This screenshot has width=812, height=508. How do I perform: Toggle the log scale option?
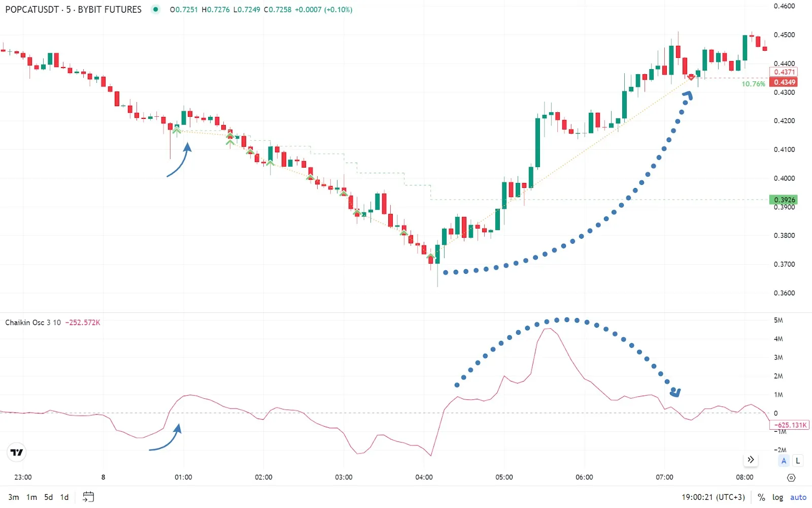[x=777, y=497]
